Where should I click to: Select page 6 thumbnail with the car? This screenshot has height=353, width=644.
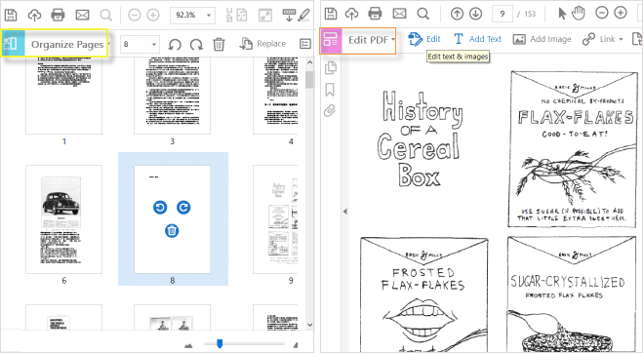click(63, 219)
